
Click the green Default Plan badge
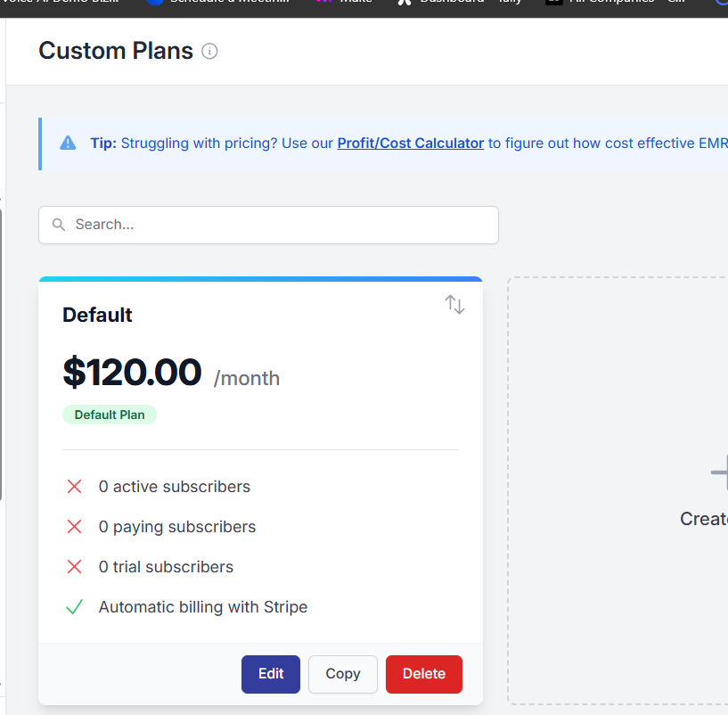click(110, 415)
